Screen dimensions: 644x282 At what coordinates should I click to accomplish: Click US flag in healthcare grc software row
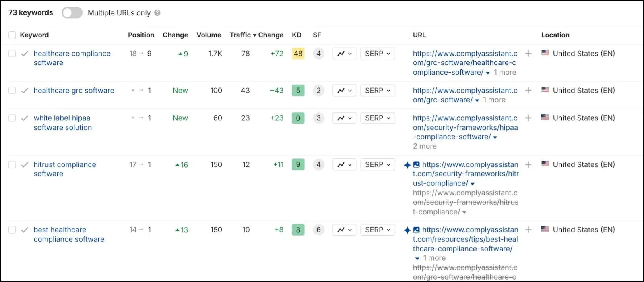545,89
